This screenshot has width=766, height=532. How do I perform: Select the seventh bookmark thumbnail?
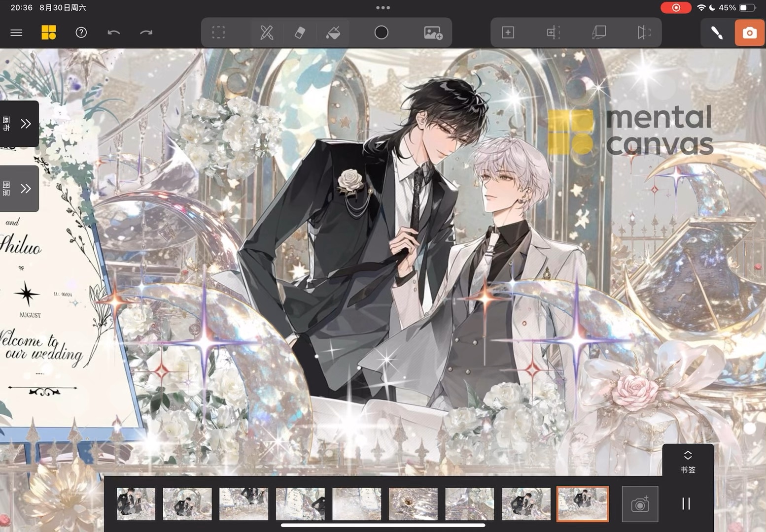coord(470,504)
